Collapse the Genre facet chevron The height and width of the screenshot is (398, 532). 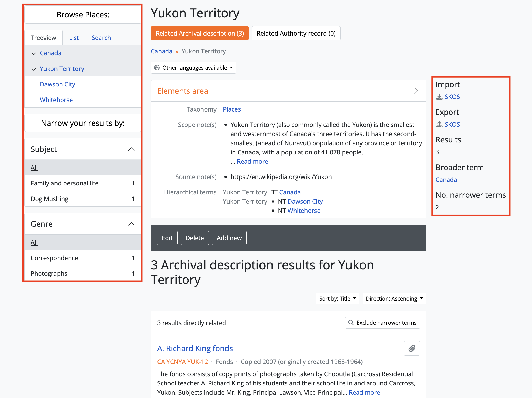coord(131,224)
